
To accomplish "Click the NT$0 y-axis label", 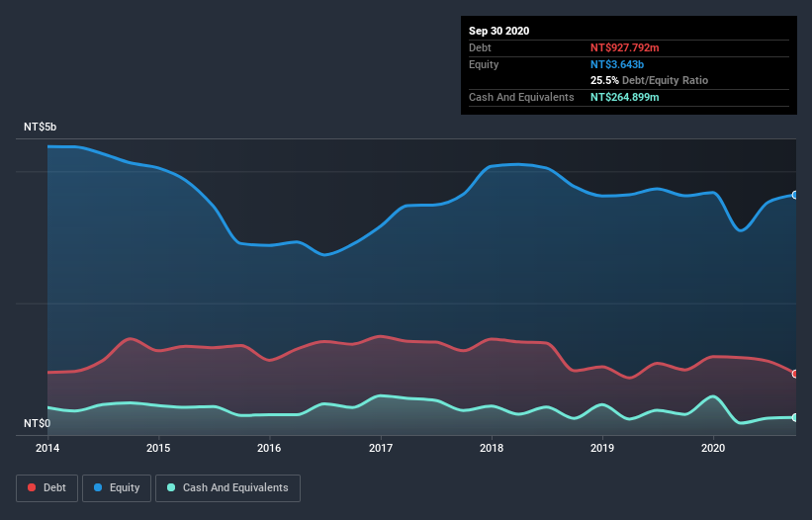I will pos(38,423).
